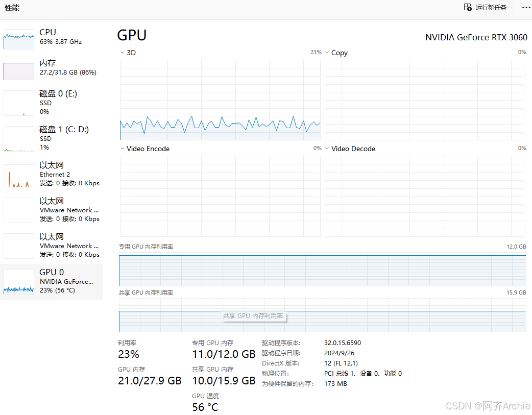Click the 12.0 GB dedicated memory scale label
Screen dimensions: 532x415
[x=516, y=247]
